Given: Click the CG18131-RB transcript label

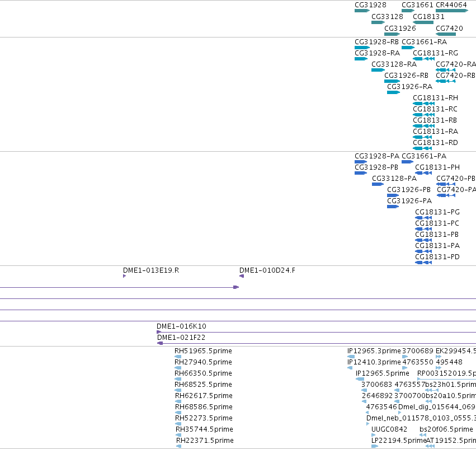Looking at the screenshot, I should coord(435,120).
